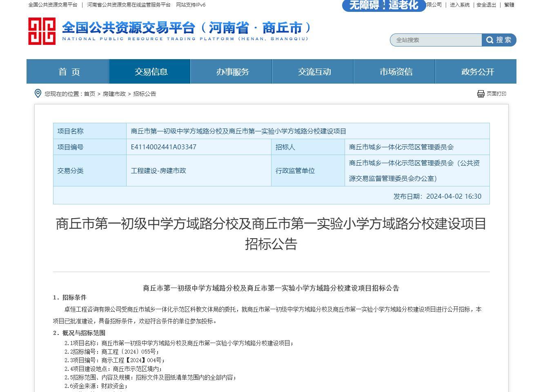543x392 pixels.
Task: Open the 无障碍 适老化 accessibility banner
Action: 383,5
